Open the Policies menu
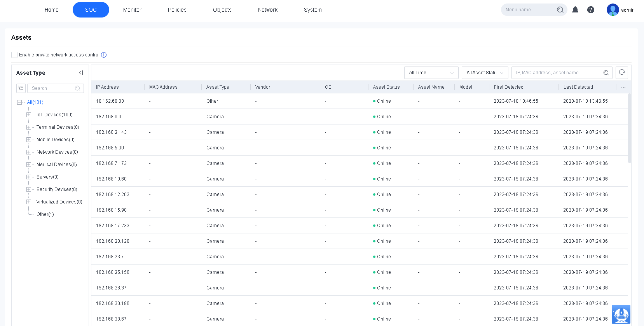Image resolution: width=644 pixels, height=326 pixels. [x=177, y=10]
